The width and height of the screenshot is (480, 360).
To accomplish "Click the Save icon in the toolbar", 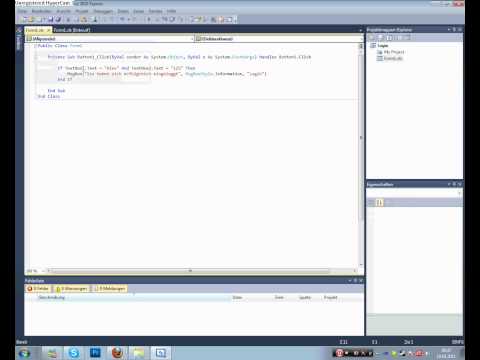I will coord(50,20).
